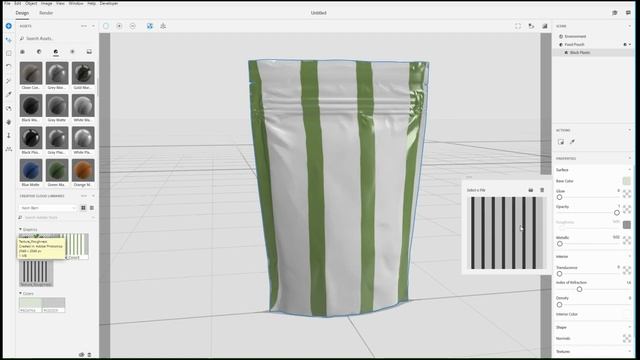Switch library to grid view

pyautogui.click(x=83, y=208)
